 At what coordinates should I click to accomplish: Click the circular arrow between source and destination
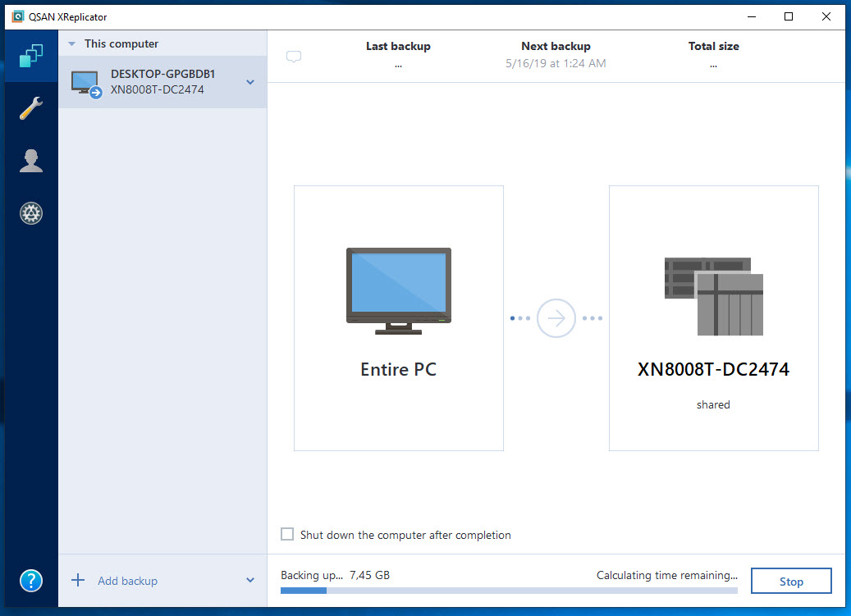[556, 318]
